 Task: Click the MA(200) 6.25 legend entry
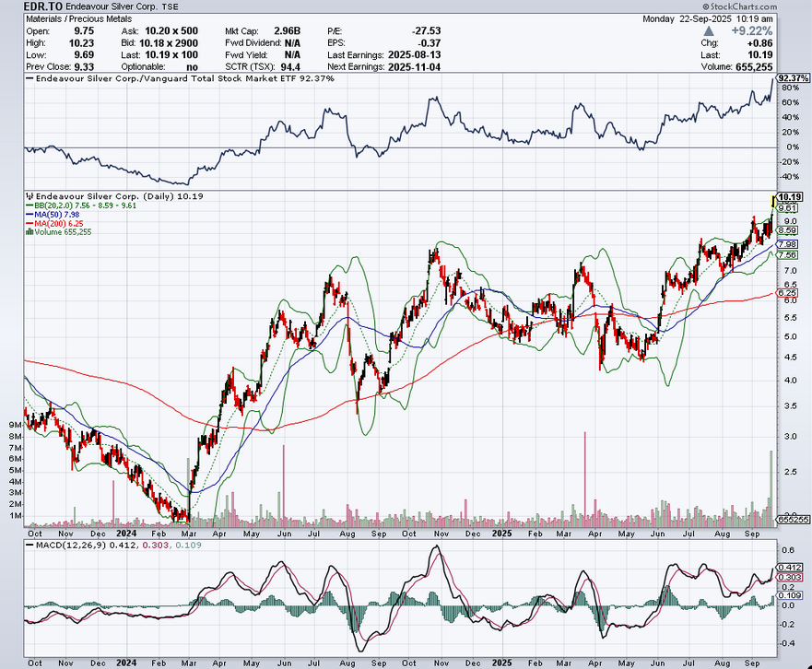pyautogui.click(x=55, y=223)
